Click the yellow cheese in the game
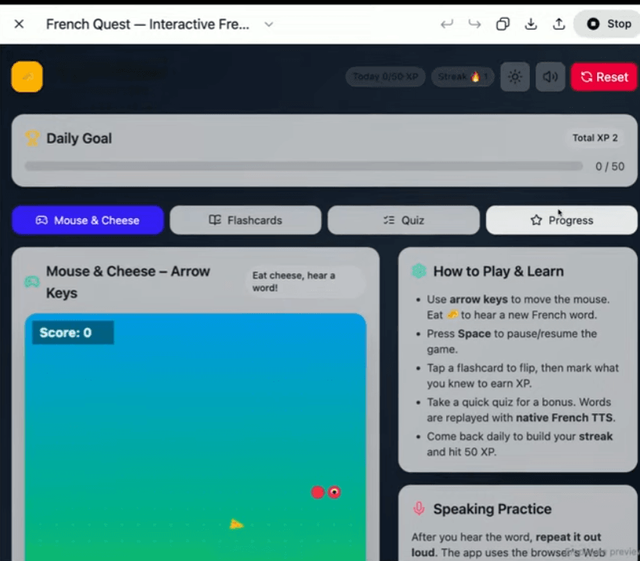The image size is (640, 561). 236,523
